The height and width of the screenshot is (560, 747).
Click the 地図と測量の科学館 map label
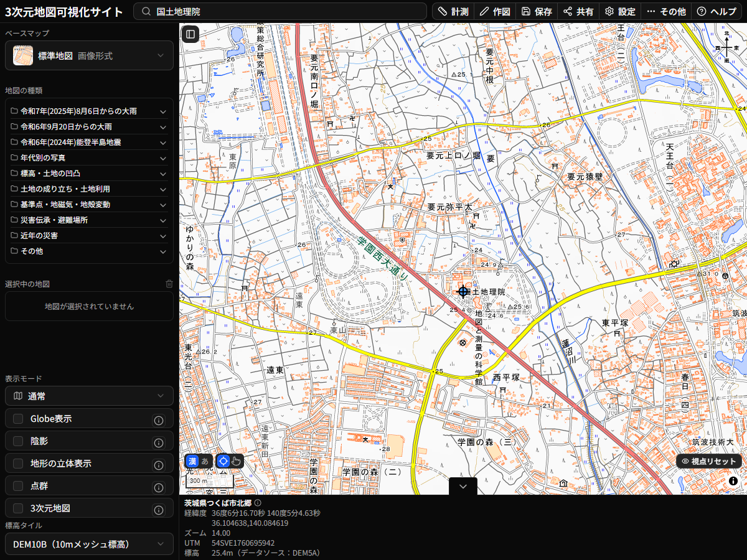(x=479, y=347)
